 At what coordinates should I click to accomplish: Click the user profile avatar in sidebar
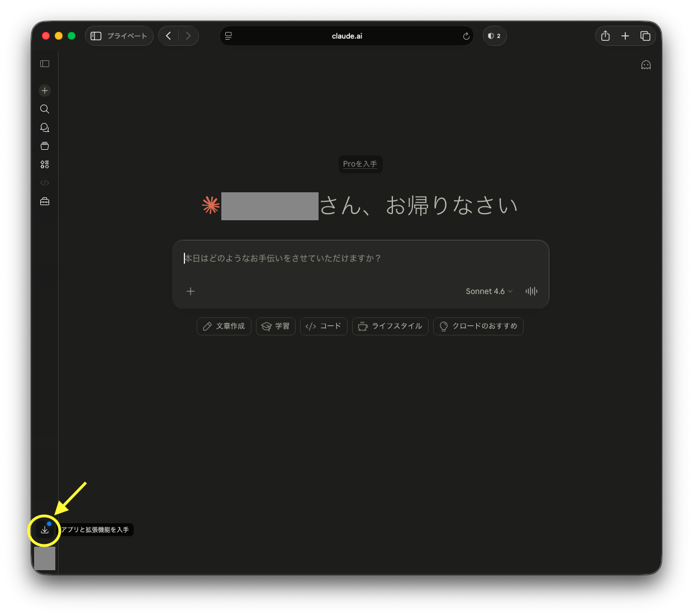tap(45, 558)
